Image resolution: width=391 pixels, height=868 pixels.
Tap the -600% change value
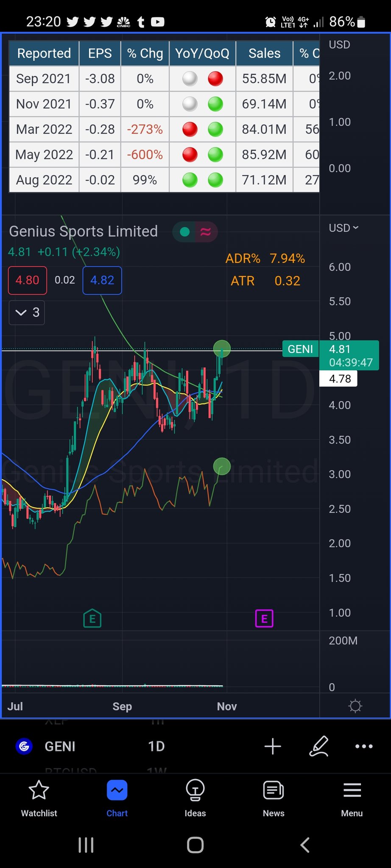pos(145,155)
